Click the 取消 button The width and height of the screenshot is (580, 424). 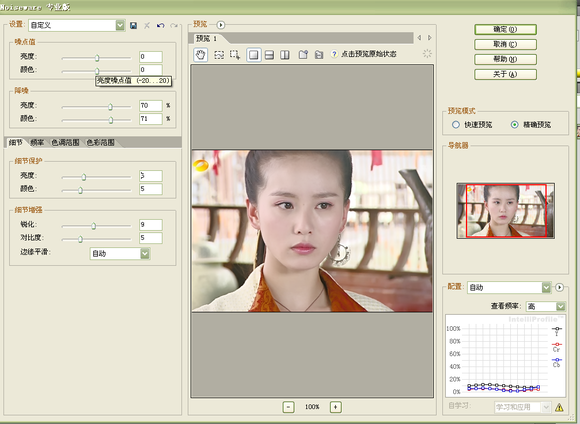point(505,44)
